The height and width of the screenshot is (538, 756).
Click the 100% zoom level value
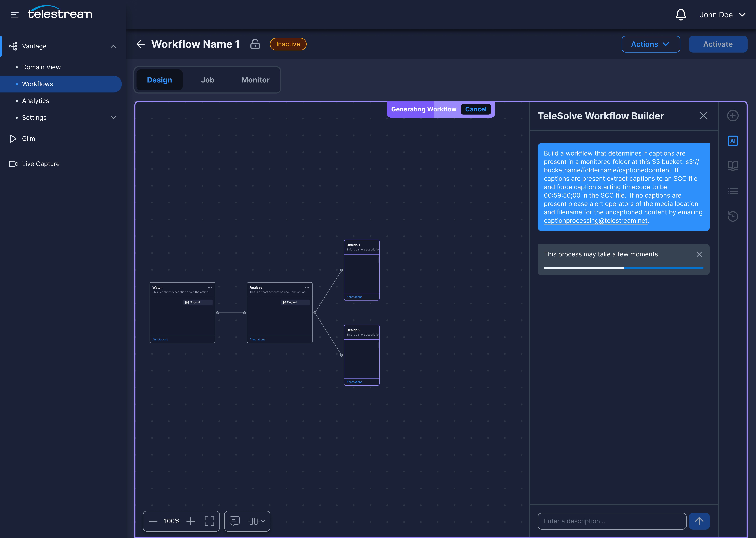[x=172, y=521]
